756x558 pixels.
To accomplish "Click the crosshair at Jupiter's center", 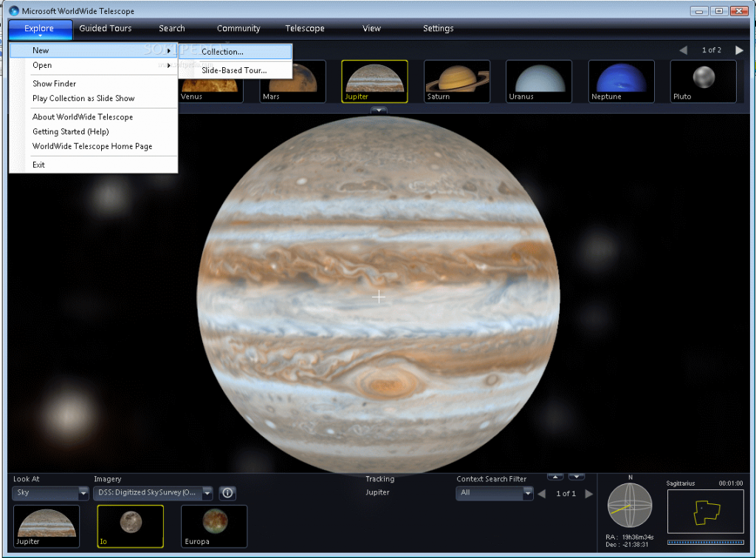I will click(379, 297).
